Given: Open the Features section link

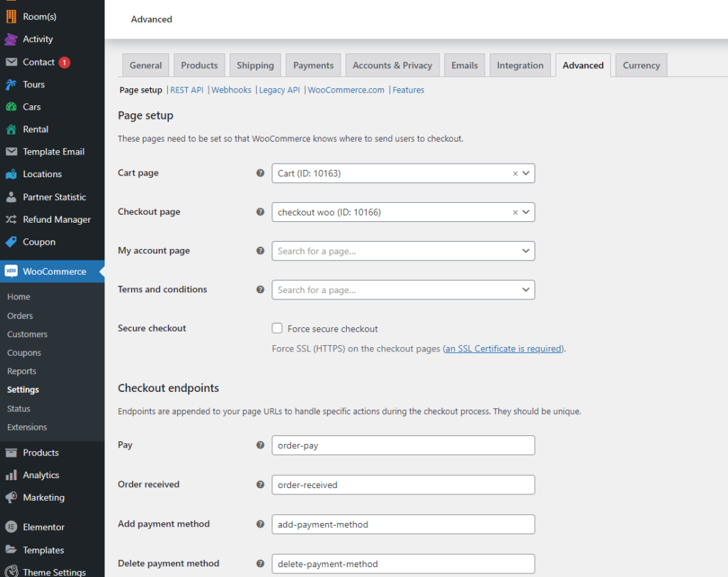Looking at the screenshot, I should pyautogui.click(x=408, y=90).
